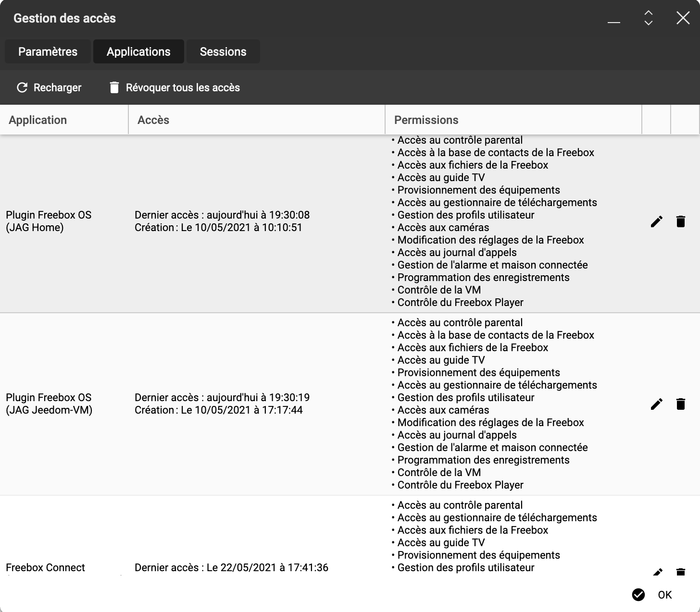700x612 pixels.
Task: Click 'Dernier accès : aujourd'hui à 19:30:19'
Action: (222, 397)
